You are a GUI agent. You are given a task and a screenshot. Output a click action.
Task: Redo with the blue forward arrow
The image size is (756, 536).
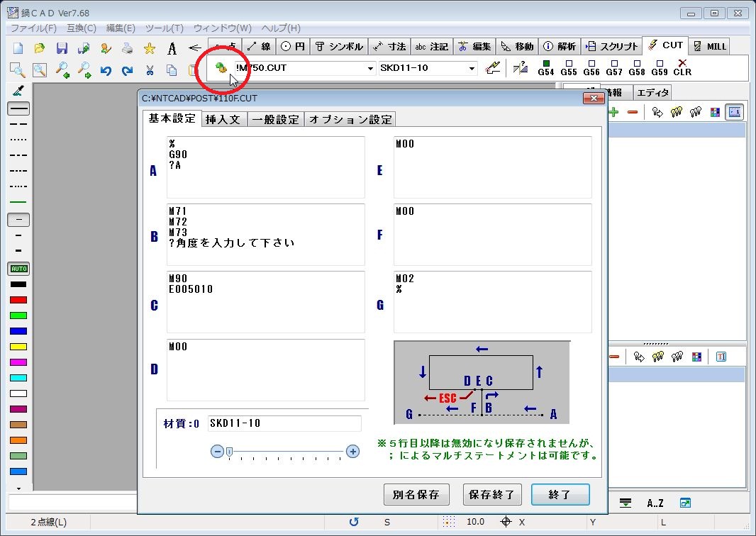coord(127,70)
